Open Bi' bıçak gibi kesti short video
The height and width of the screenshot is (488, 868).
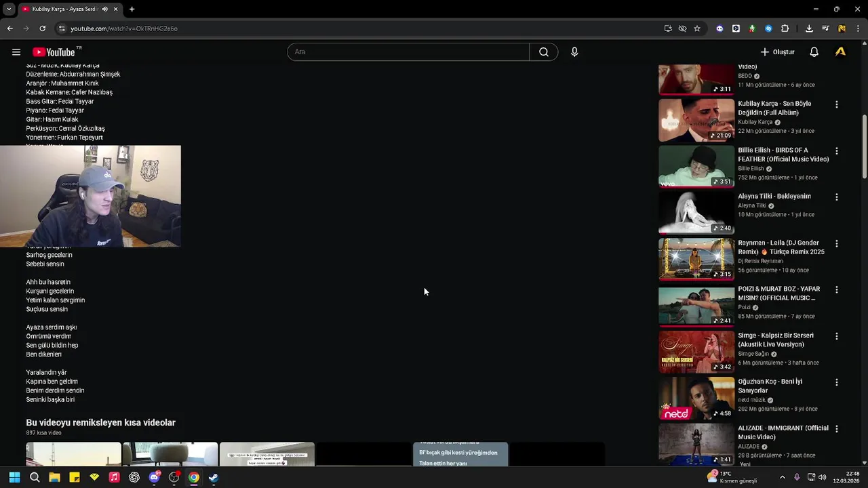click(460, 454)
